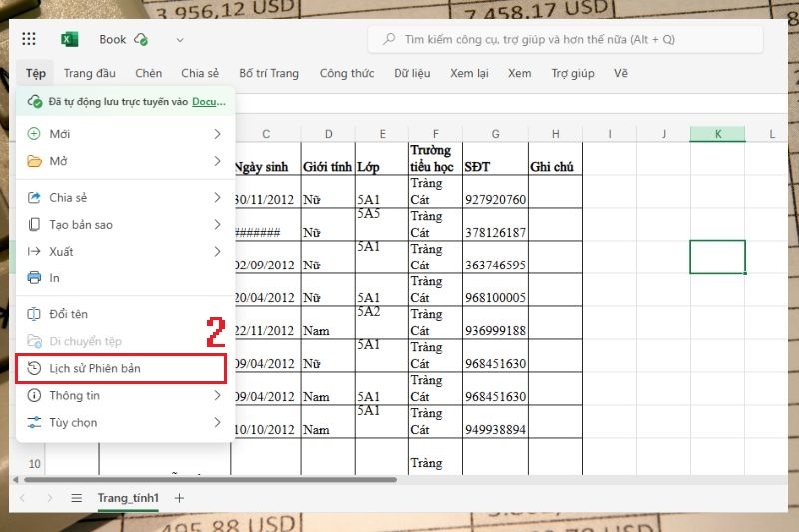This screenshot has width=799, height=532.
Task: Select column header K
Action: point(717,134)
